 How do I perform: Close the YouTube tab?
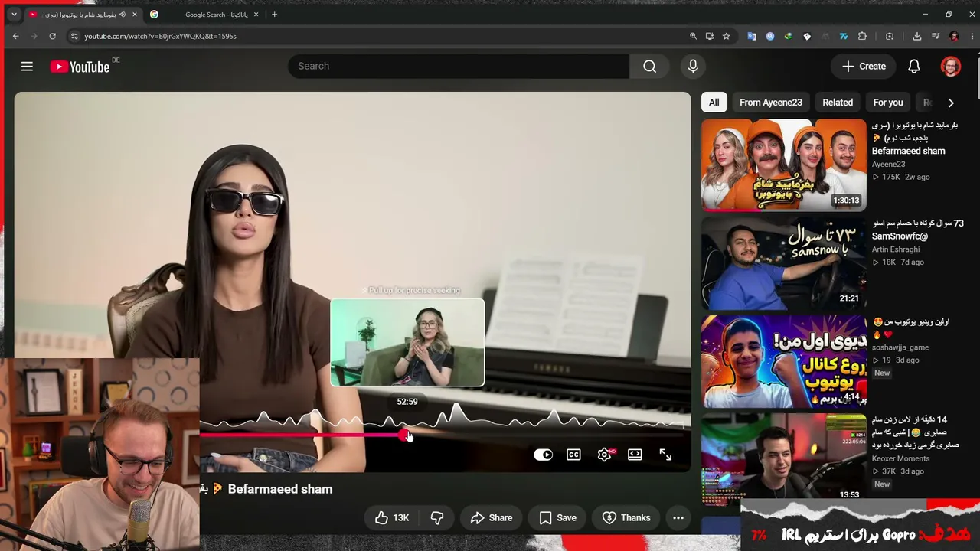(134, 15)
